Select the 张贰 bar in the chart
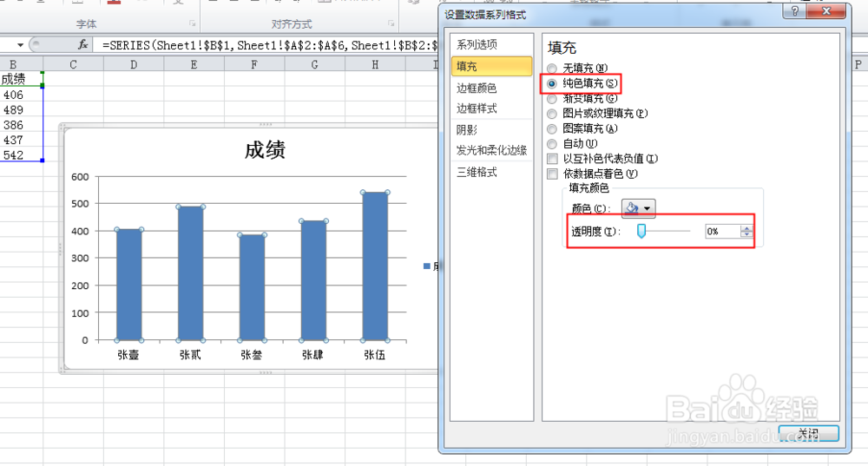868x466 pixels. pyautogui.click(x=190, y=273)
